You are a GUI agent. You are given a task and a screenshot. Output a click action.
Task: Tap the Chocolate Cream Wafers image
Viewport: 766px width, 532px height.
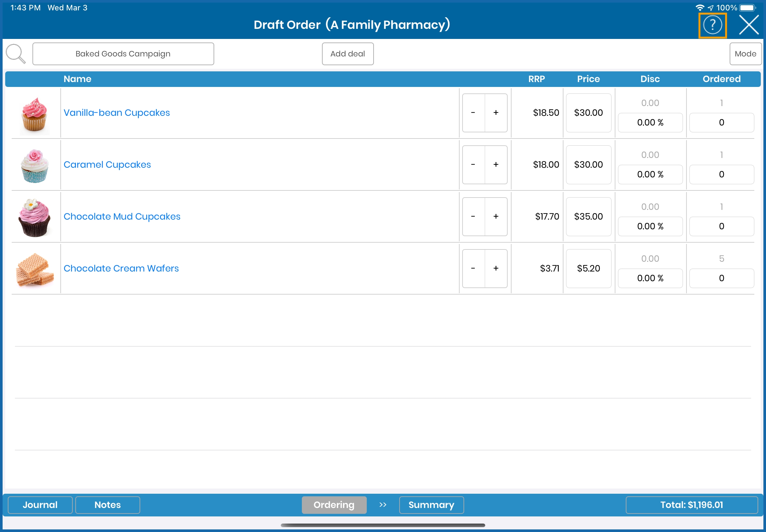[x=35, y=269]
